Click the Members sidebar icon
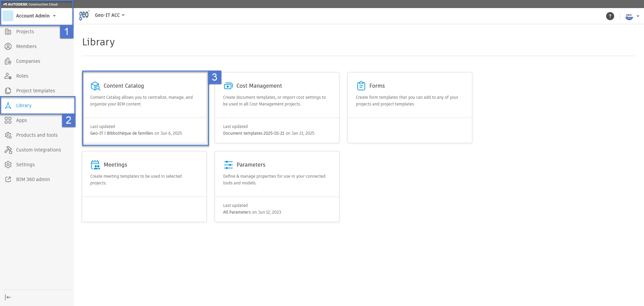 coord(8,46)
